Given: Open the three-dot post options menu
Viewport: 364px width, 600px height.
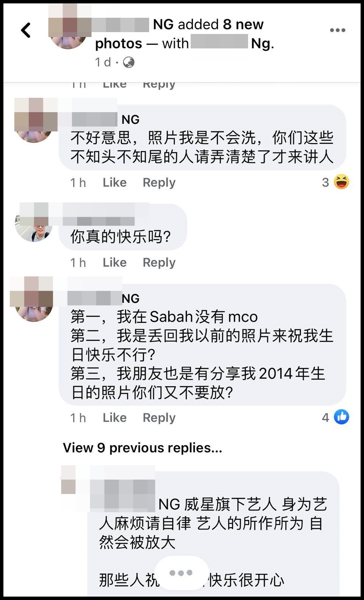Looking at the screenshot, I should (337, 30).
